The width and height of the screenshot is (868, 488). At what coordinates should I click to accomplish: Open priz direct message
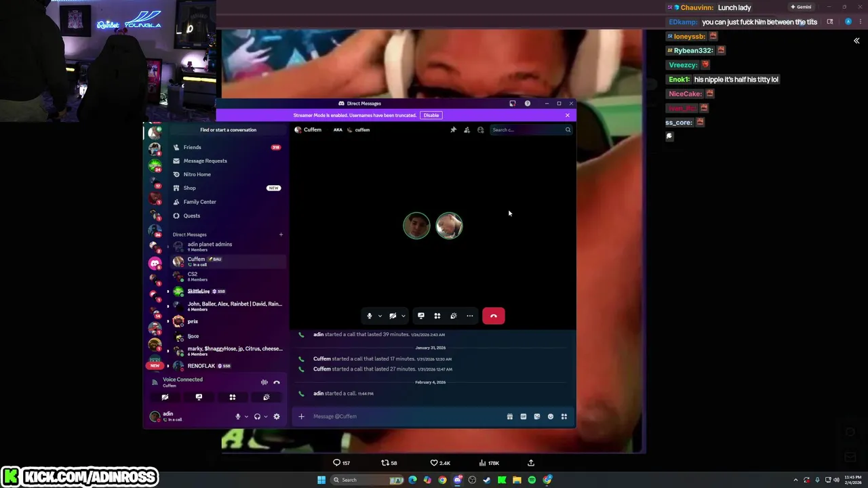(x=227, y=321)
